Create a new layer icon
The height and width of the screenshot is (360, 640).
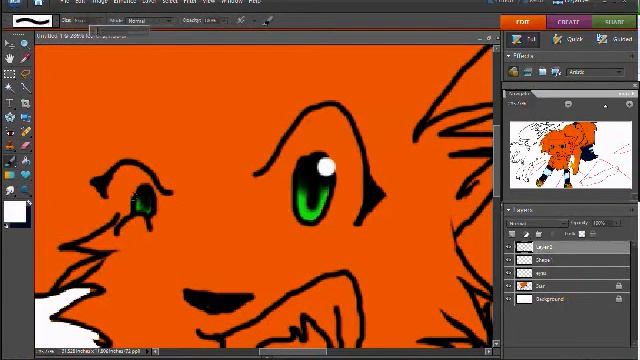(512, 234)
